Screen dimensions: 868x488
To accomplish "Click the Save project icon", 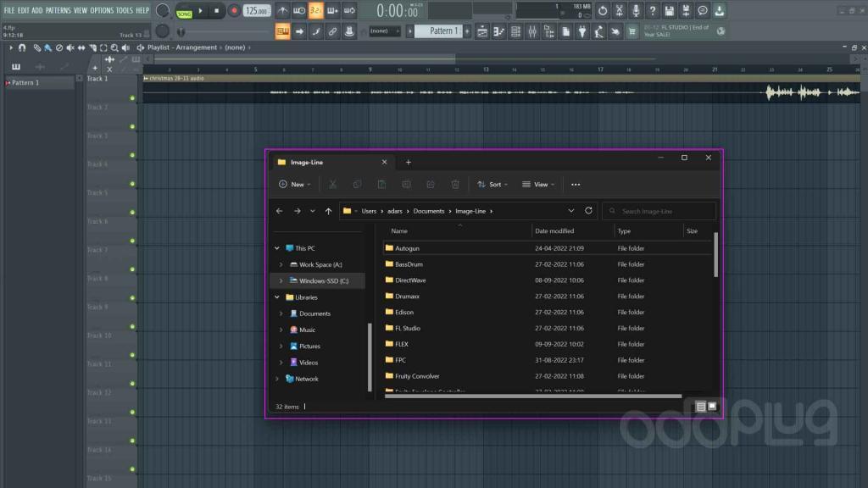I will coord(669,11).
